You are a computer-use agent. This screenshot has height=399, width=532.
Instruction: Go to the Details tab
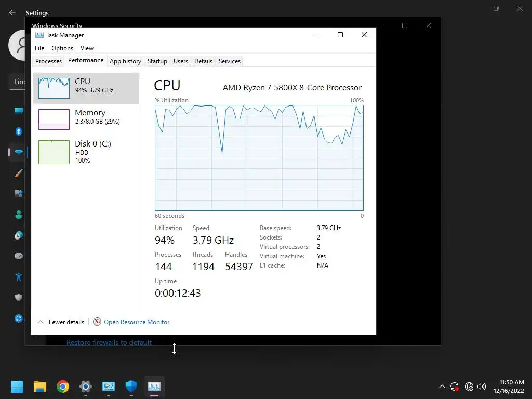click(x=203, y=61)
